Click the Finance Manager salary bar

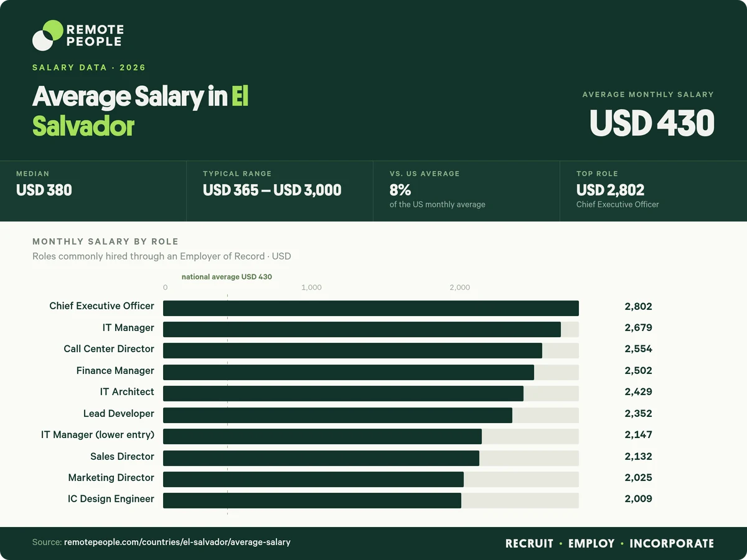[349, 372]
